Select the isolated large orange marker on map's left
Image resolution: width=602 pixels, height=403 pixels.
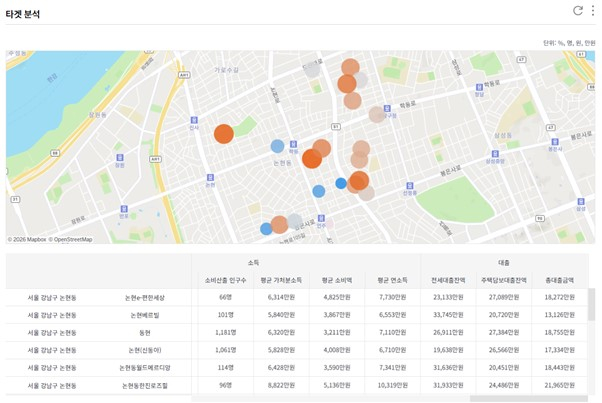224,134
